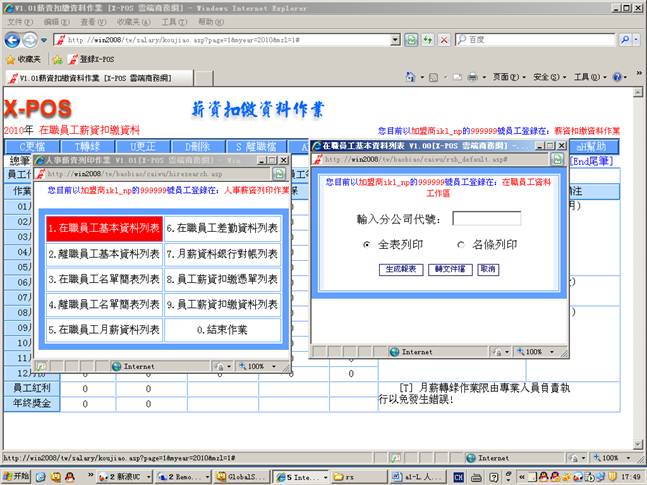Open the 工具(T) menu in menu bar
This screenshot has height=485, width=647.
174,21
